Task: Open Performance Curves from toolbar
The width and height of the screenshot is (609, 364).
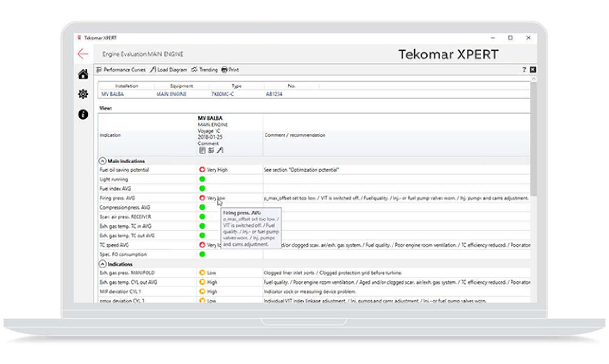Action: 121,70
